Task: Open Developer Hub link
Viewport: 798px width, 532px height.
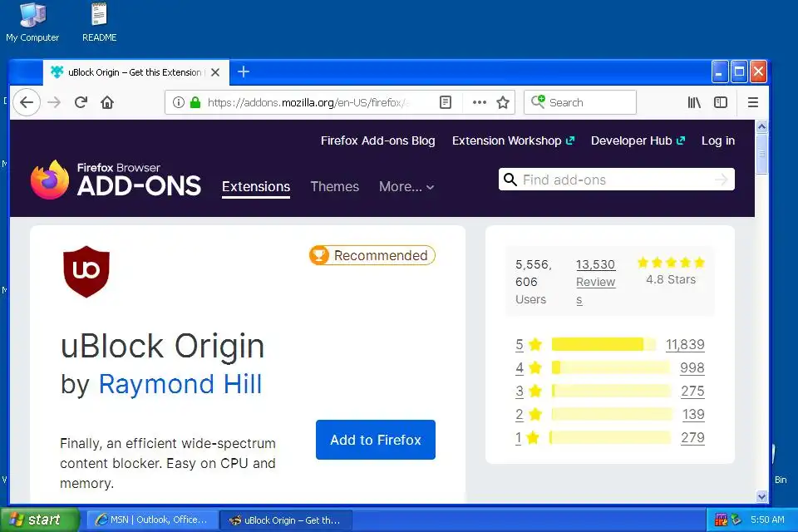Action: (638, 140)
